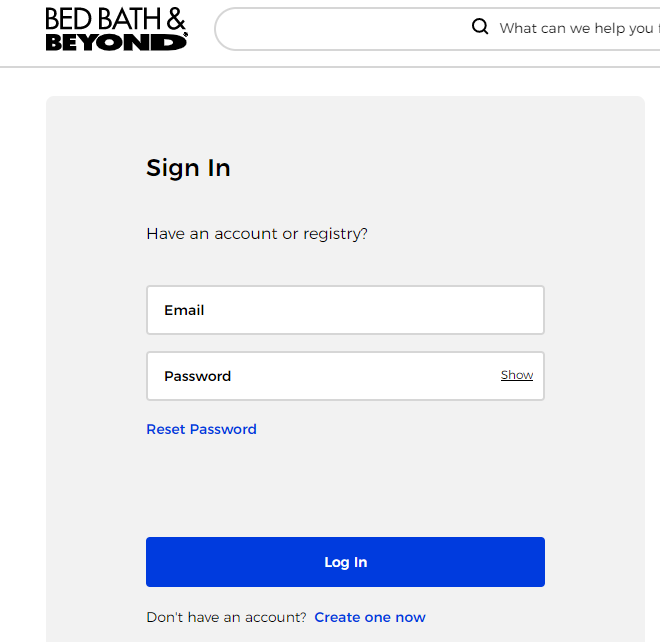Click the "Don't have an account?" text
Viewport: 660px width, 642px height.
click(226, 617)
